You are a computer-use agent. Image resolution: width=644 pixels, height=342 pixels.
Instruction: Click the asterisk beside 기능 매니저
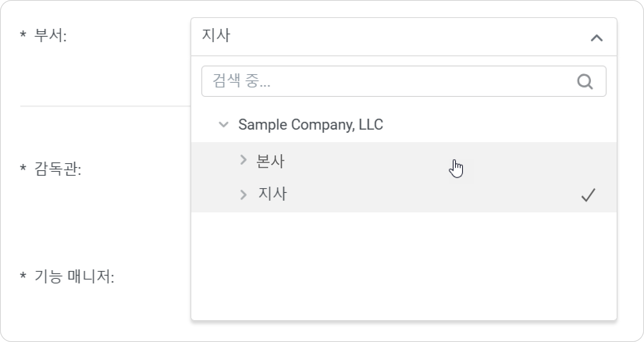coord(23,276)
